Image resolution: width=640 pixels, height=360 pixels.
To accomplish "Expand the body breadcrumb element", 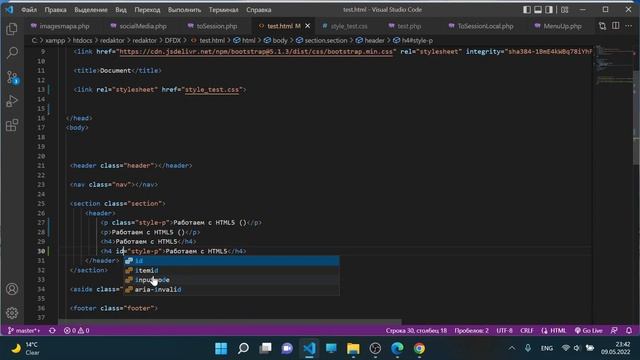I will click(x=276, y=40).
